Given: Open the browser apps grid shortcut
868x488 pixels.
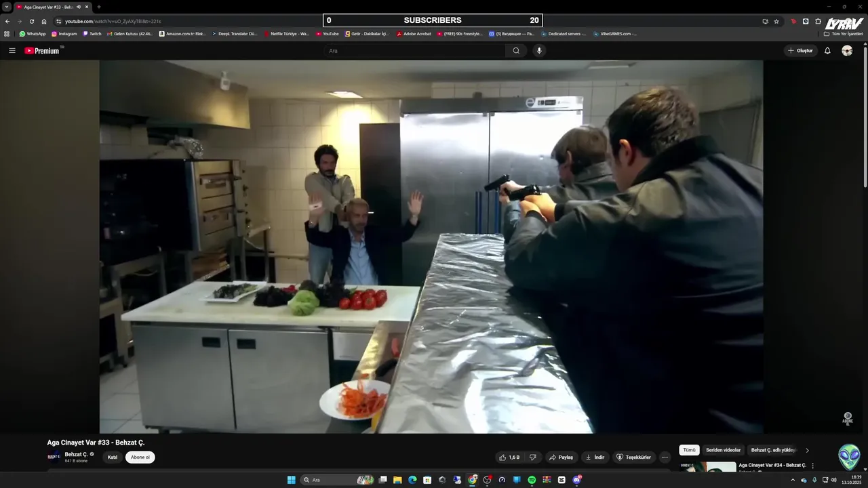Looking at the screenshot, I should pyautogui.click(x=7, y=33).
